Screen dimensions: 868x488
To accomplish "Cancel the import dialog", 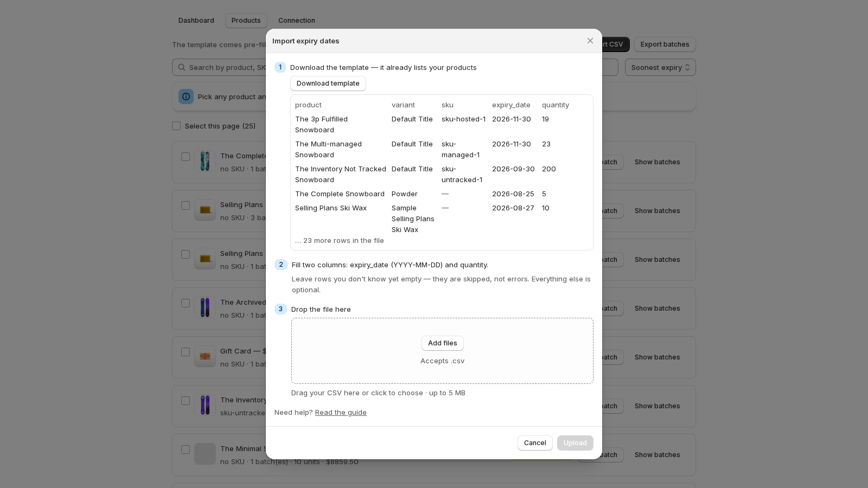I will tap(535, 443).
